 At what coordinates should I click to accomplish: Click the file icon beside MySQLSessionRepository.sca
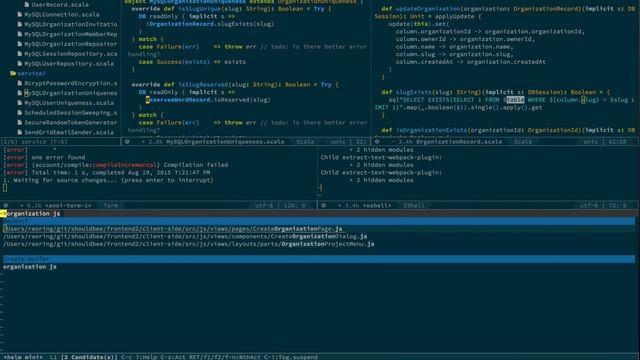19,53
